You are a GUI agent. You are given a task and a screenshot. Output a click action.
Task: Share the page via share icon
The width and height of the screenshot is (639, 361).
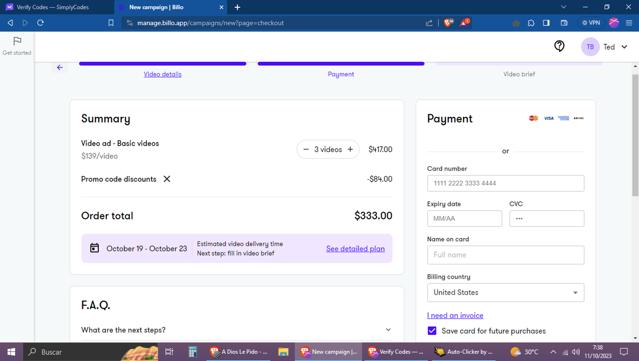point(429,23)
